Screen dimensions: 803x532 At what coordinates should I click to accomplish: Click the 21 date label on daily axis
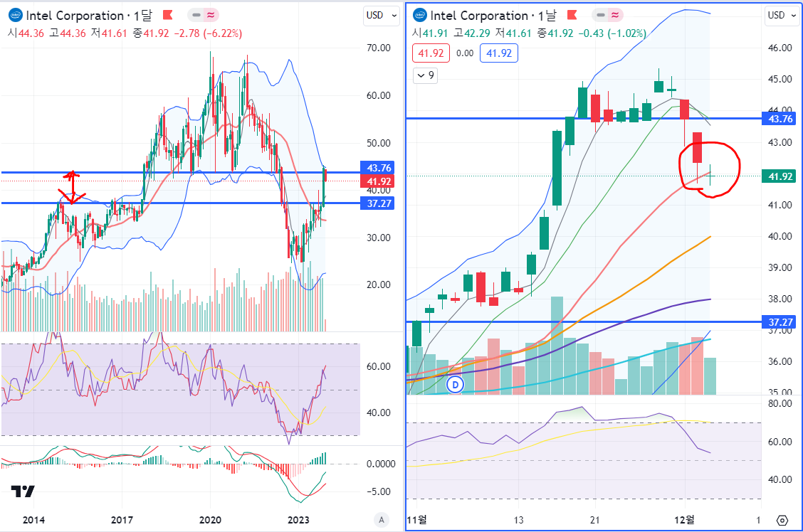tap(594, 520)
